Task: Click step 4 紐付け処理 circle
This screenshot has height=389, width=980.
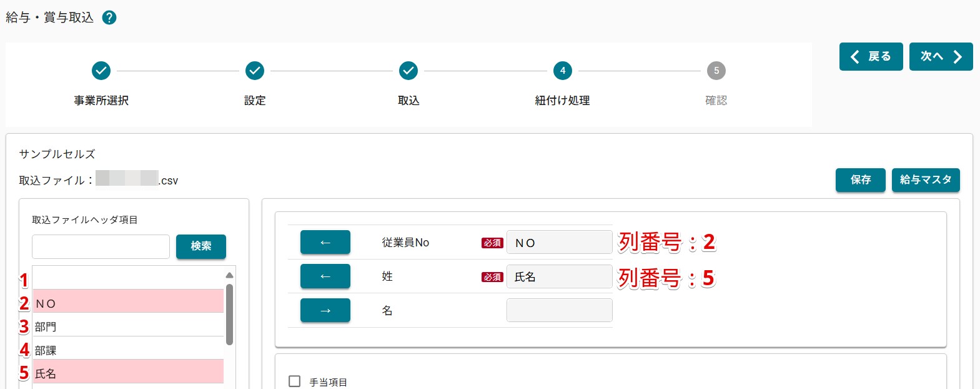Action: point(562,71)
